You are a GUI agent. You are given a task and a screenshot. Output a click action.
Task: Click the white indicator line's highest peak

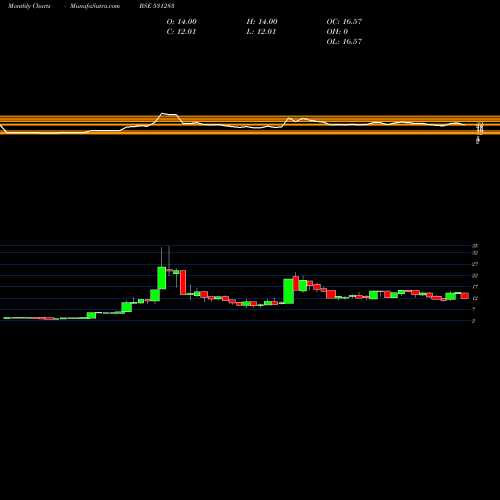pyautogui.click(x=163, y=114)
